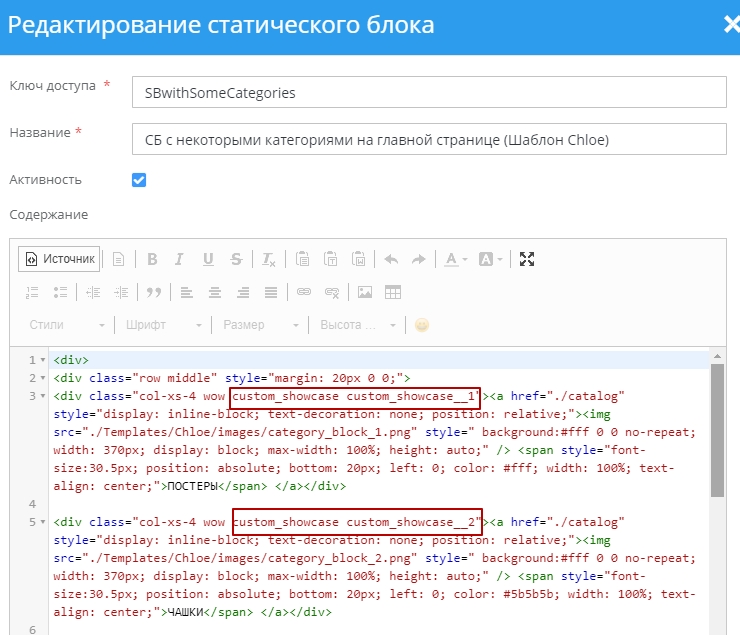The width and height of the screenshot is (740, 635).
Task: Collapse code line 1 fold arrow
Action: pos(43,360)
